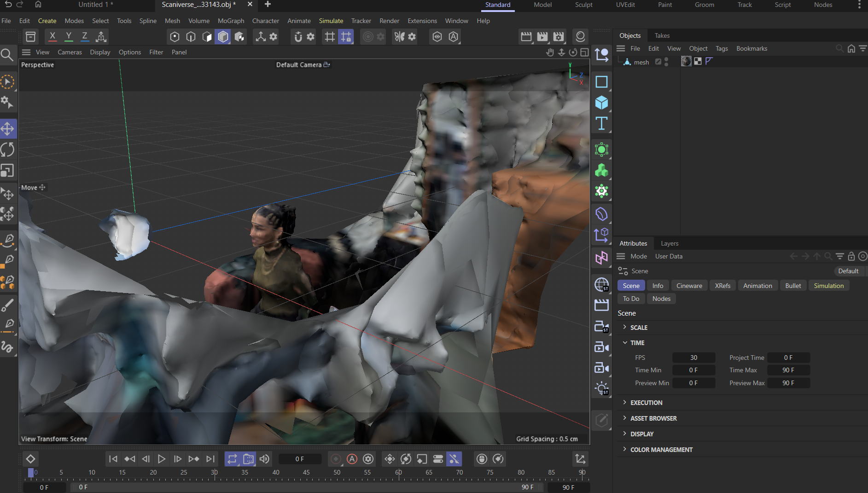The height and width of the screenshot is (493, 868).
Task: Open the MoGraph menu
Action: pyautogui.click(x=231, y=21)
